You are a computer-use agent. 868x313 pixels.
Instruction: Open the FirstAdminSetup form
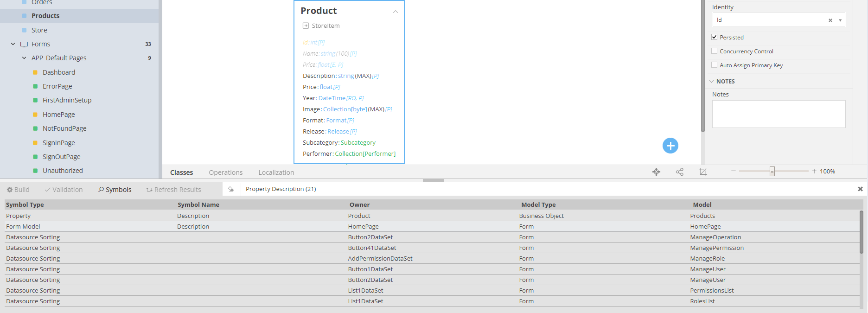coord(67,100)
